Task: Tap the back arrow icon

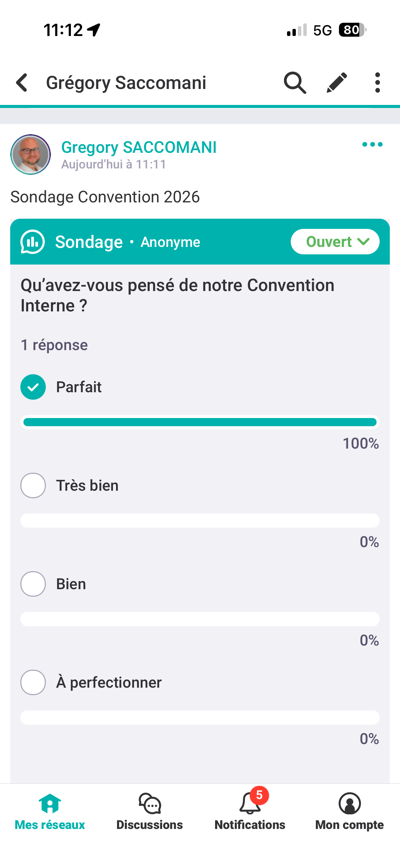Action: pyautogui.click(x=22, y=83)
